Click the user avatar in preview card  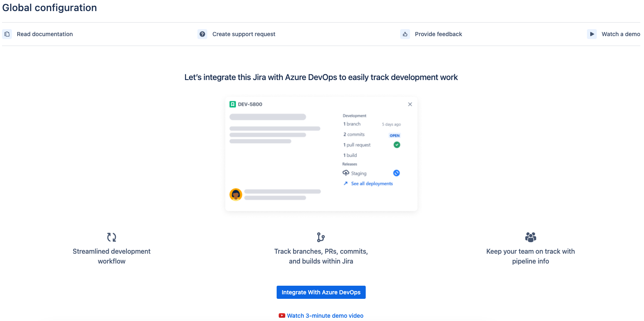click(236, 194)
